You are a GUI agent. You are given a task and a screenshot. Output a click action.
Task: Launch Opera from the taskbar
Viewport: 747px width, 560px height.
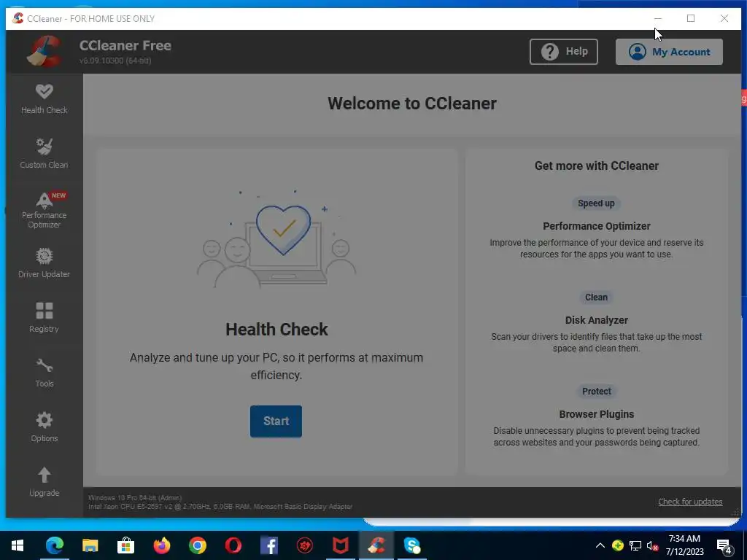coord(233,545)
